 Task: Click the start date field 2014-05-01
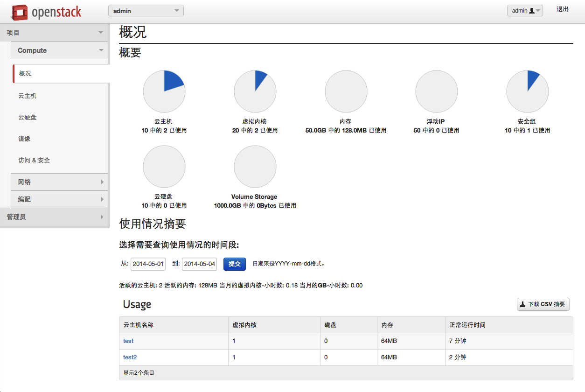tap(148, 264)
